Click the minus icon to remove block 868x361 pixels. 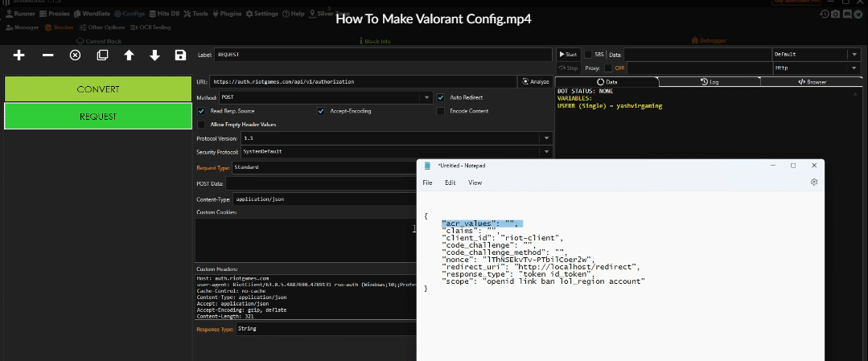(x=47, y=55)
